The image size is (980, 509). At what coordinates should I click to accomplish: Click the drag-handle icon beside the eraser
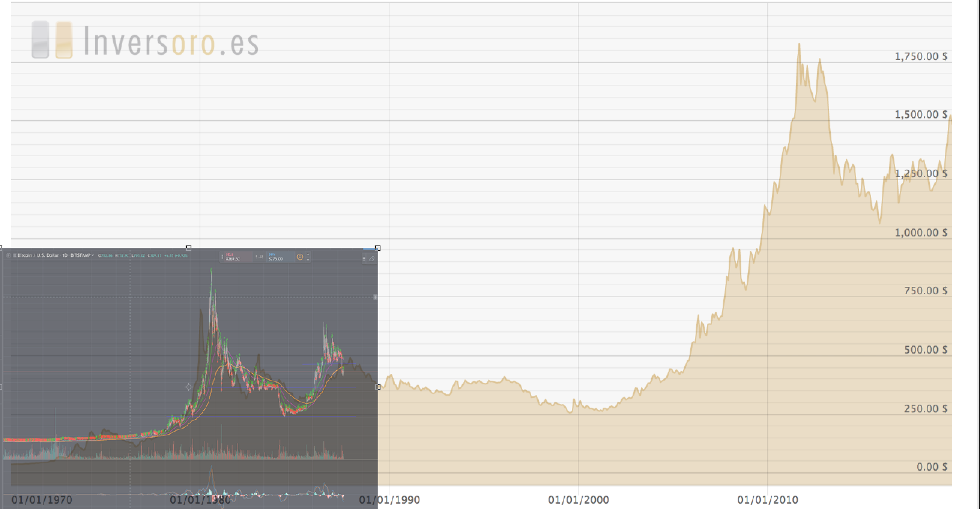(x=364, y=259)
